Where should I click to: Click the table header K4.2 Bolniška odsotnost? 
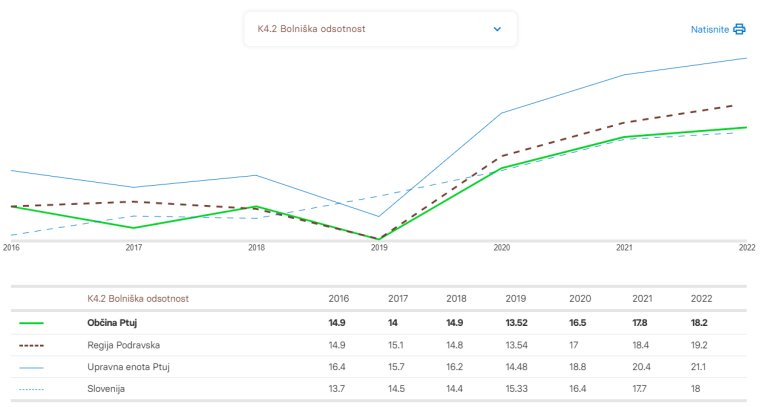(x=138, y=298)
